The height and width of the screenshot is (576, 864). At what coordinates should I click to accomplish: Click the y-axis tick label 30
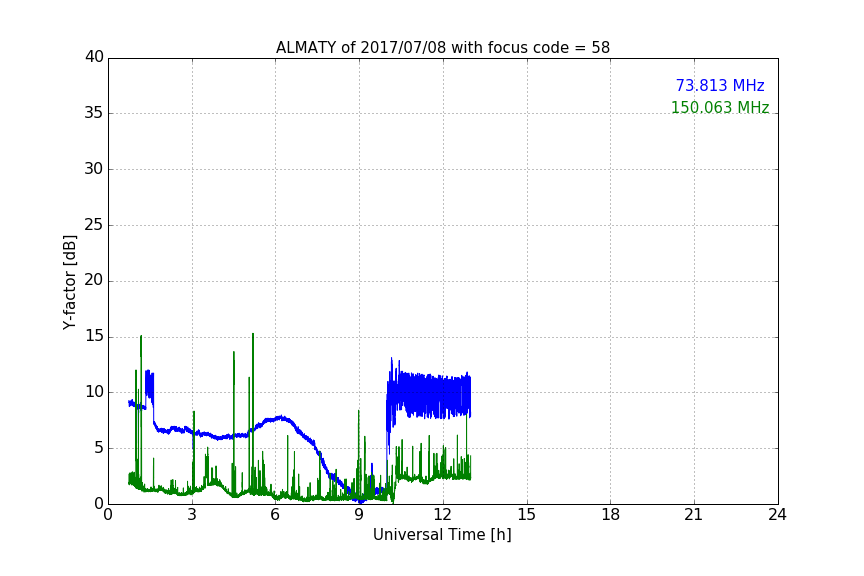(x=94, y=169)
